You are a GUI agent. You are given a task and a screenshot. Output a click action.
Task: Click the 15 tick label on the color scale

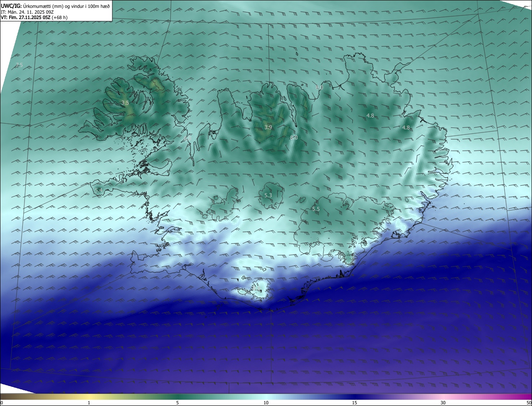[355, 403]
